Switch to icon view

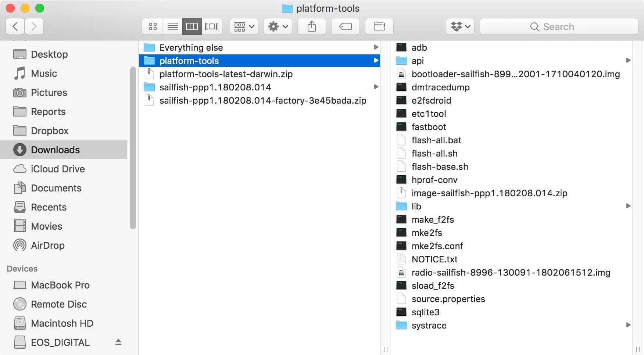click(x=153, y=26)
